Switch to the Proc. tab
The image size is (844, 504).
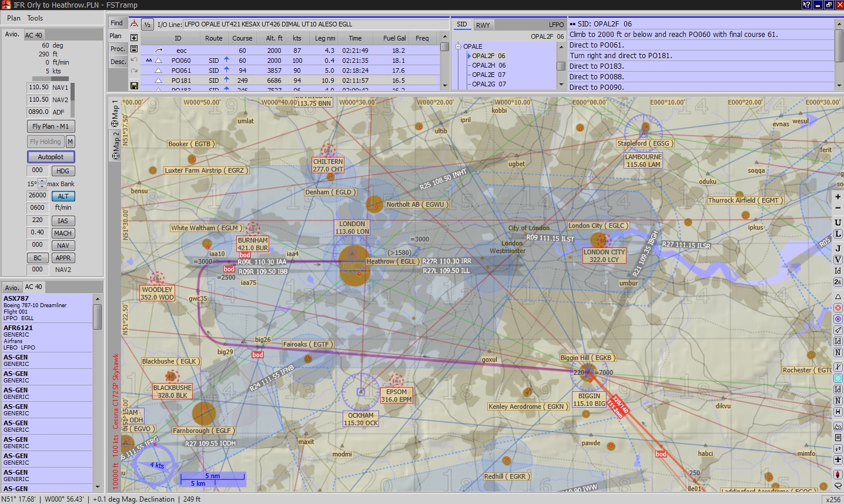point(118,49)
